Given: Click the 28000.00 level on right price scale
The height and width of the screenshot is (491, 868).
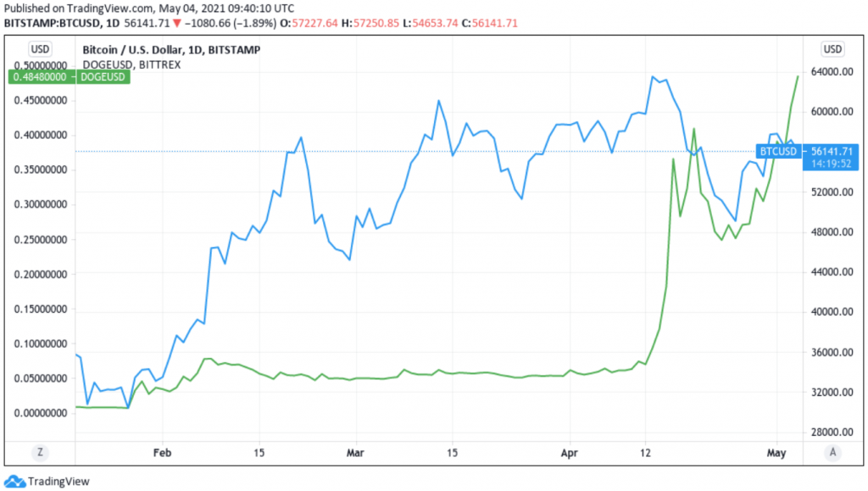Looking at the screenshot, I should click(832, 432).
